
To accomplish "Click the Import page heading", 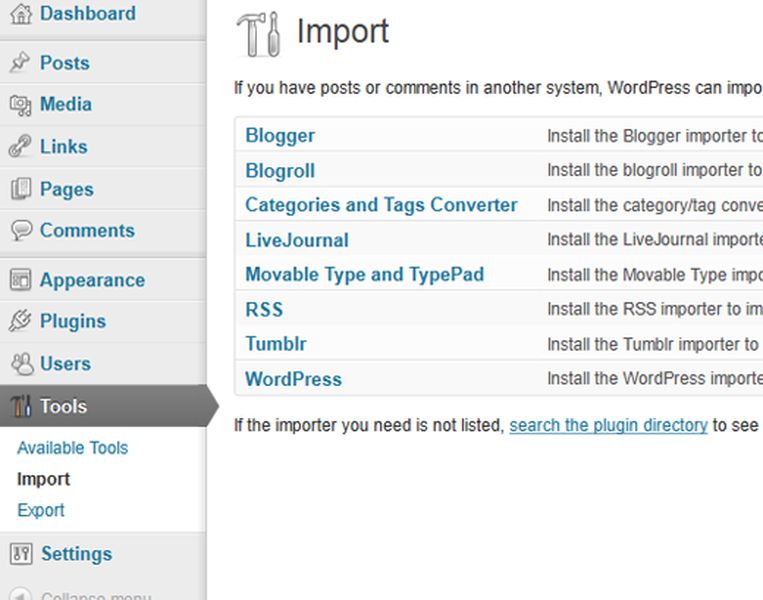I will click(343, 32).
